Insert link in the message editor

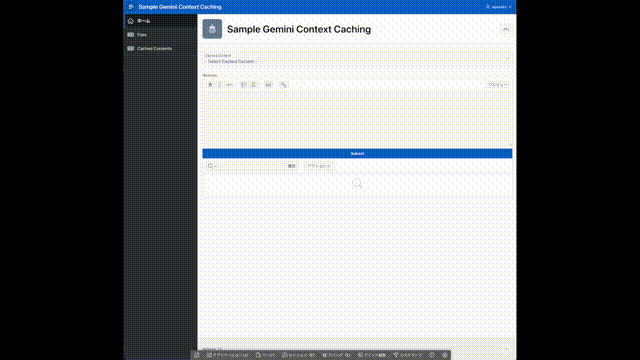pos(284,85)
